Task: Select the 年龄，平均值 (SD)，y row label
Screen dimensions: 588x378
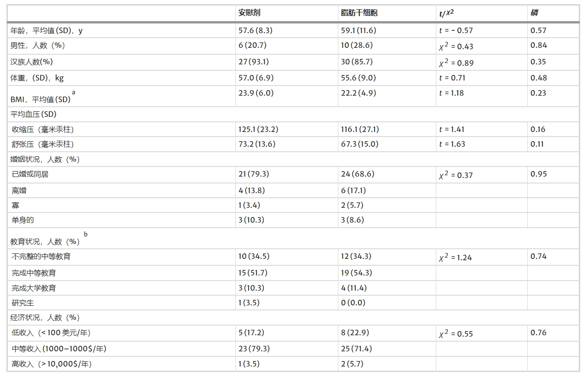Action: [x=46, y=31]
